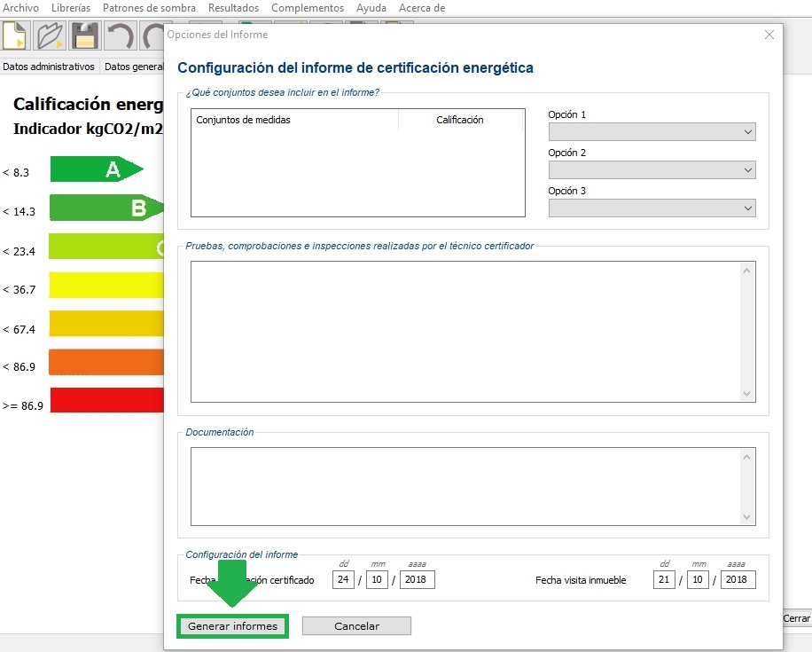Expand the Opción 1 dropdown
This screenshot has height=652, width=812.
[652, 132]
